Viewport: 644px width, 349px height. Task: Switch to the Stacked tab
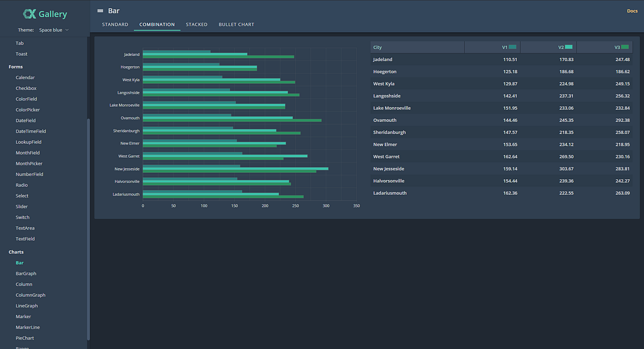196,25
